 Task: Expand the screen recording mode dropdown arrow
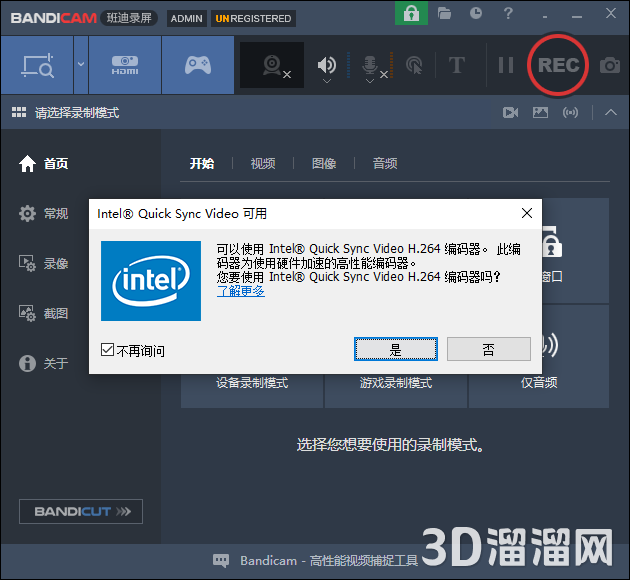coord(81,65)
